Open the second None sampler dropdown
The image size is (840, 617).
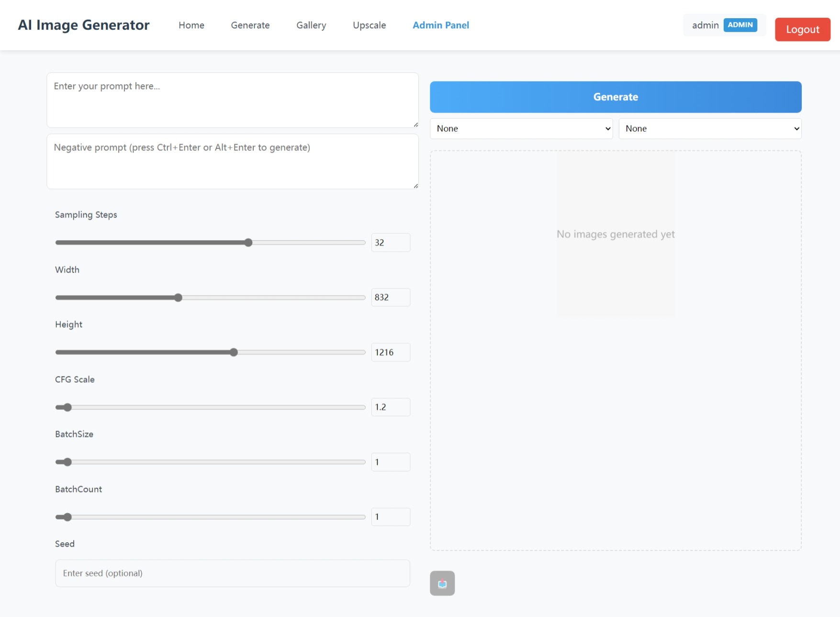(x=710, y=128)
